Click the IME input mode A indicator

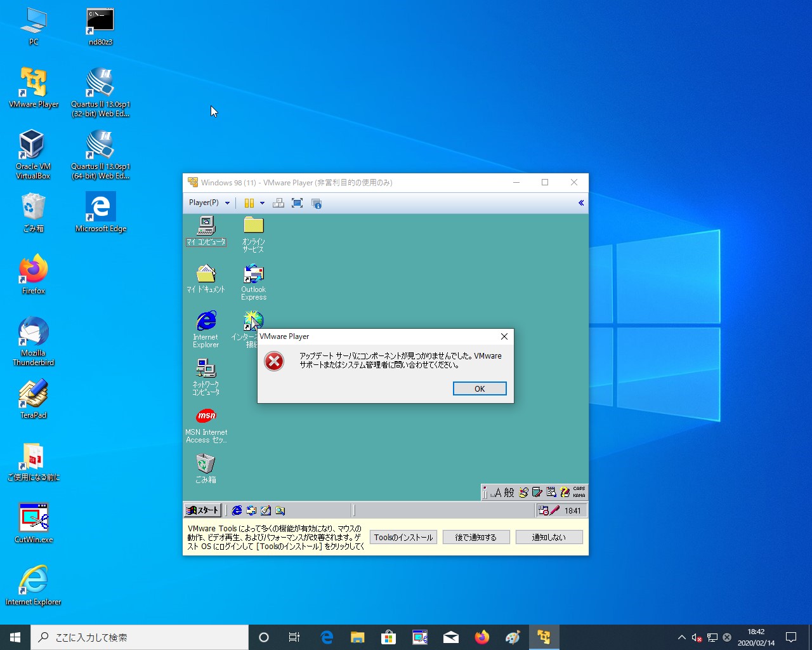coord(497,493)
